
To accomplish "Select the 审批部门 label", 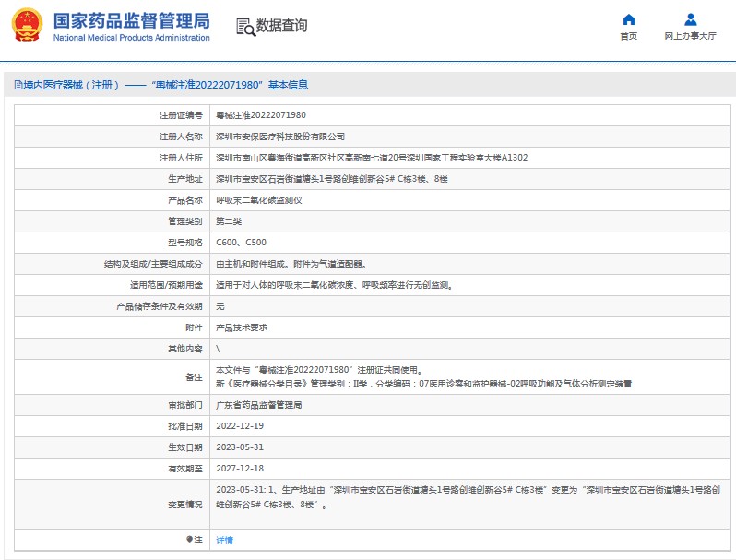I will [185, 405].
